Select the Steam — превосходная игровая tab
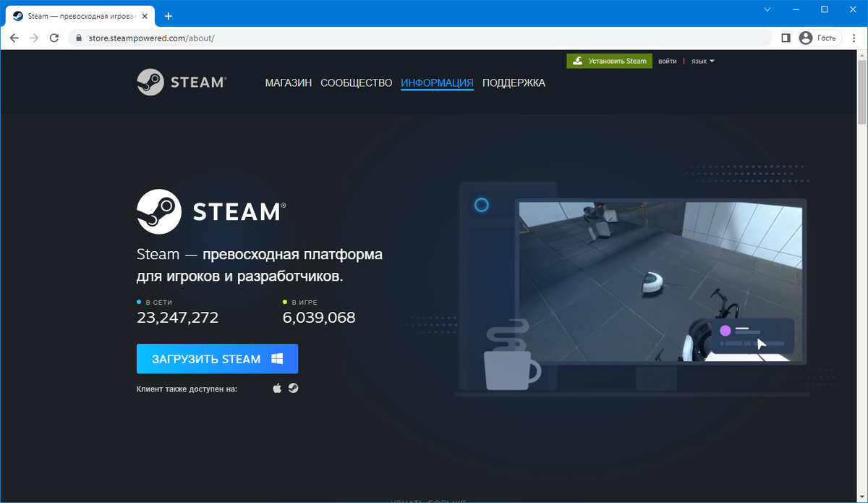The width and height of the screenshot is (868, 503). point(80,16)
